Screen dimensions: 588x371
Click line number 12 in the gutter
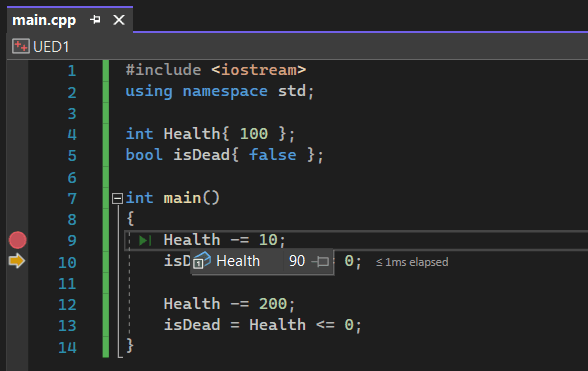tap(67, 304)
